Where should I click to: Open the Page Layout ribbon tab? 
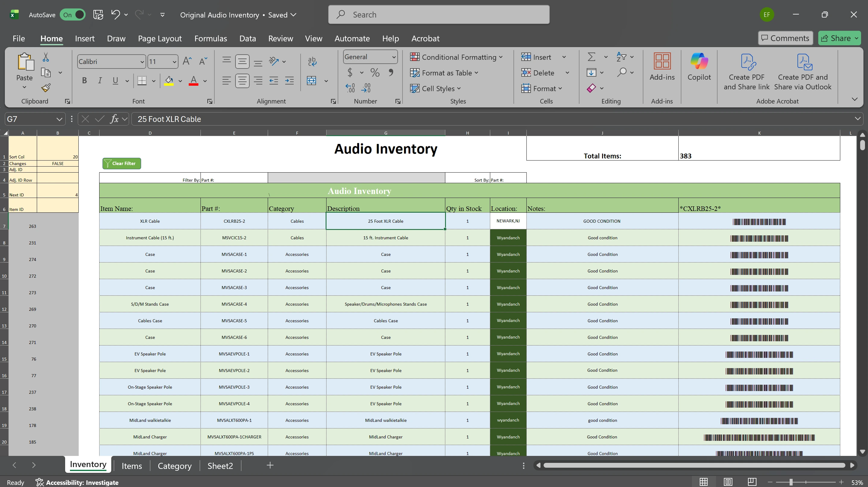pyautogui.click(x=160, y=38)
